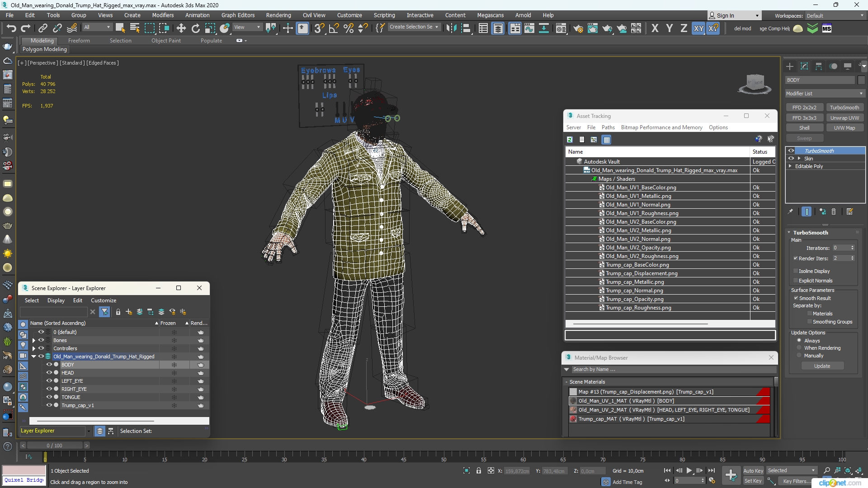Toggle the Percent Snap icon

tap(349, 28)
